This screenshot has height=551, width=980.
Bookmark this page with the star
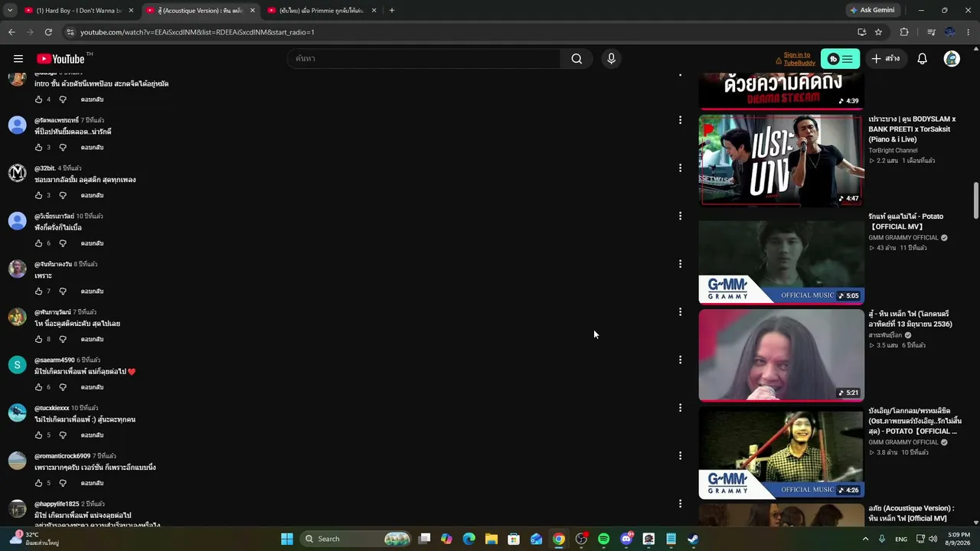(x=878, y=32)
